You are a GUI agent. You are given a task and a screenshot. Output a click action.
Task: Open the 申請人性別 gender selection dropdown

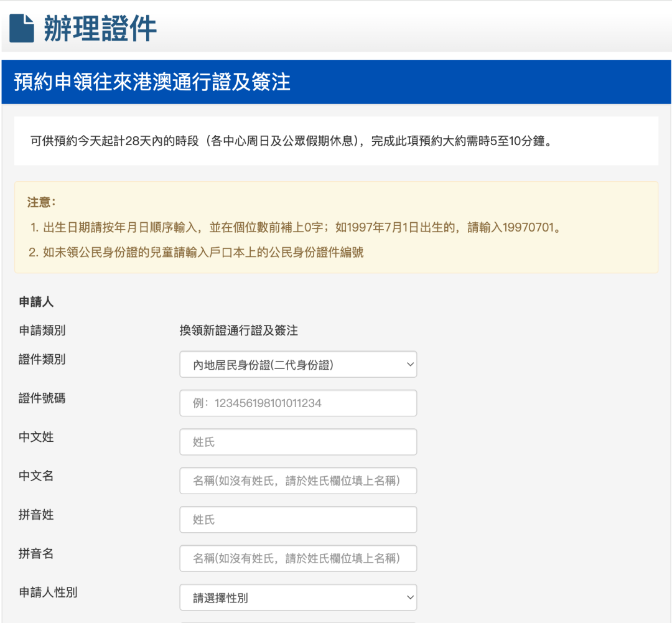click(297, 597)
